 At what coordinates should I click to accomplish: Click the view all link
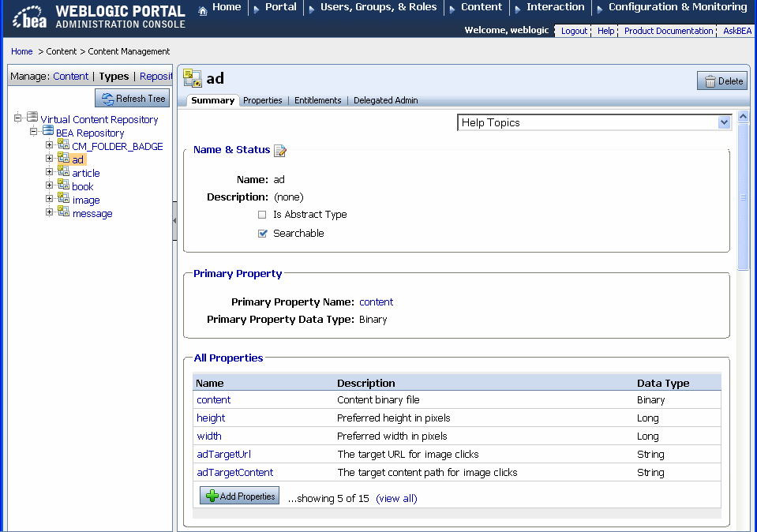click(x=396, y=499)
